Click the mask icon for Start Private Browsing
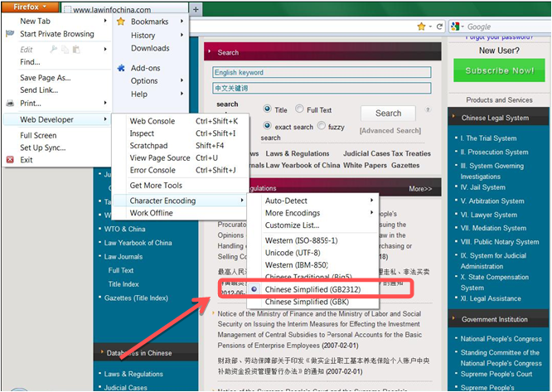The image size is (552, 392). (10, 34)
